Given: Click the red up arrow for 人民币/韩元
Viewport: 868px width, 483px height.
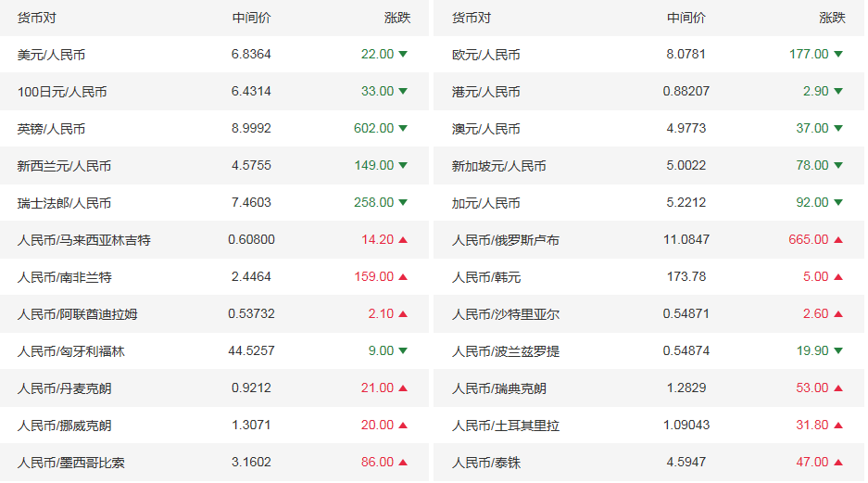Looking at the screenshot, I should click(838, 277).
